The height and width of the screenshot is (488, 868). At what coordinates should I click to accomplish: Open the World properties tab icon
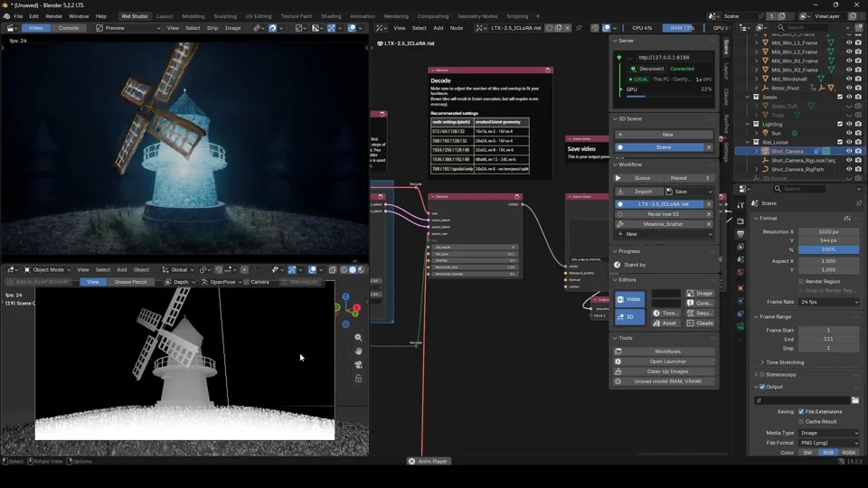741,272
